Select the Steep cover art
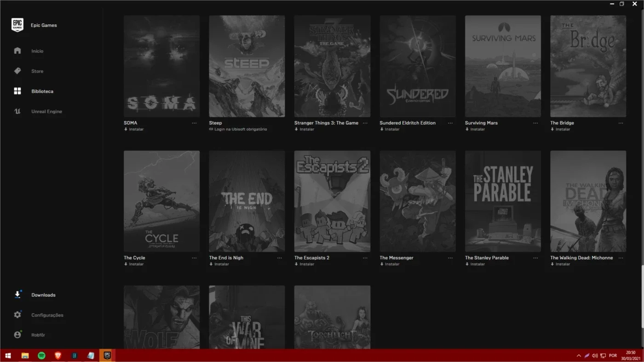644x362 pixels. [x=247, y=66]
